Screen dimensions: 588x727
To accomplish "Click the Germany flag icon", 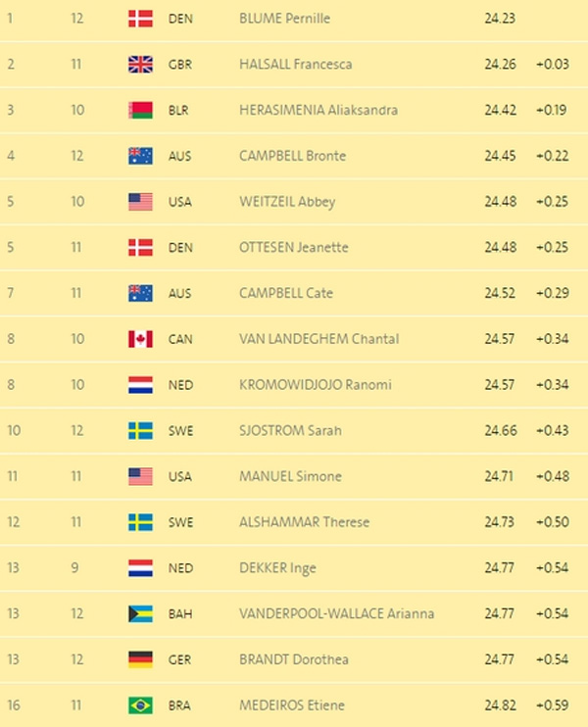I will [140, 659].
